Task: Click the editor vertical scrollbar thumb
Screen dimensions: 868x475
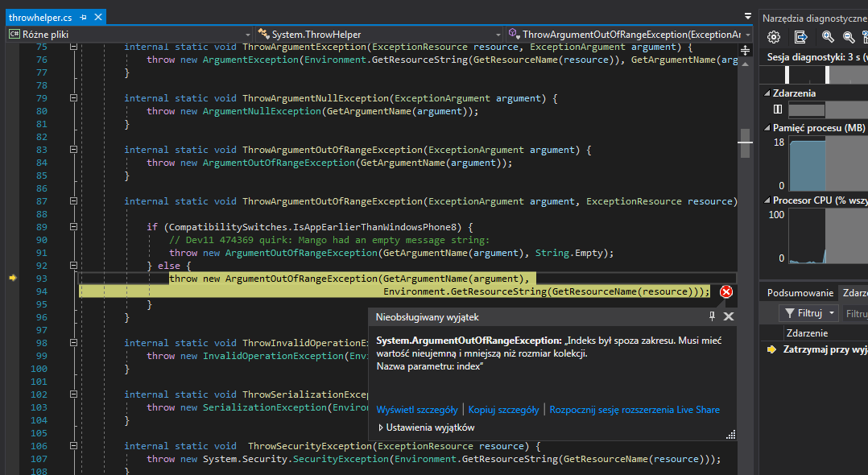Action: tap(745, 142)
